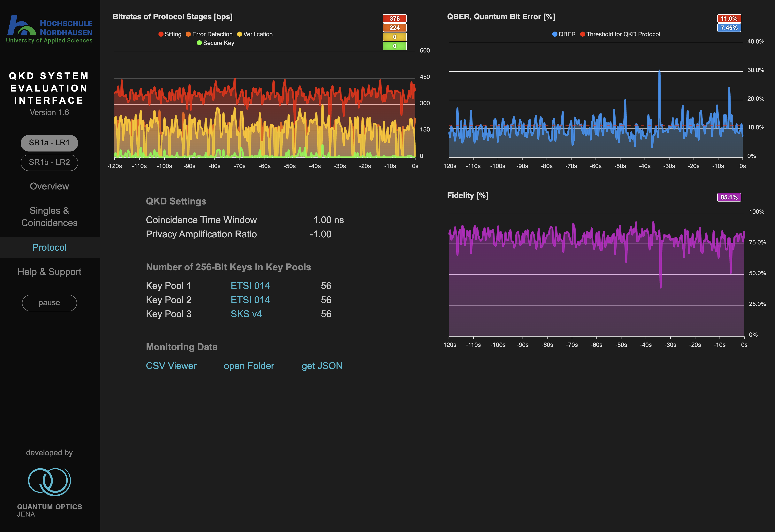Edit the Coincidence Time Window value
This screenshot has height=532, width=775.
[x=329, y=220]
